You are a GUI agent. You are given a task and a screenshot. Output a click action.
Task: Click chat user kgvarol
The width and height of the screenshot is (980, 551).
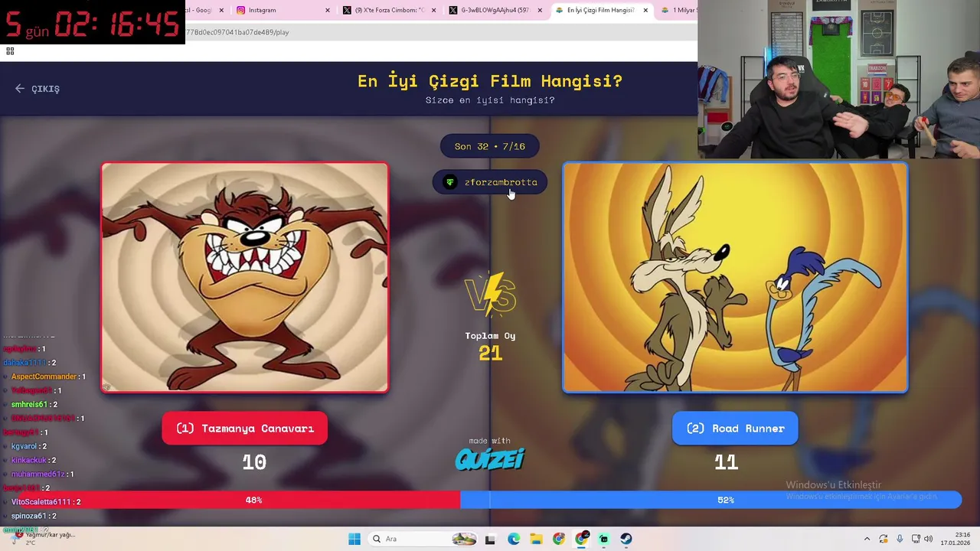pyautogui.click(x=24, y=446)
